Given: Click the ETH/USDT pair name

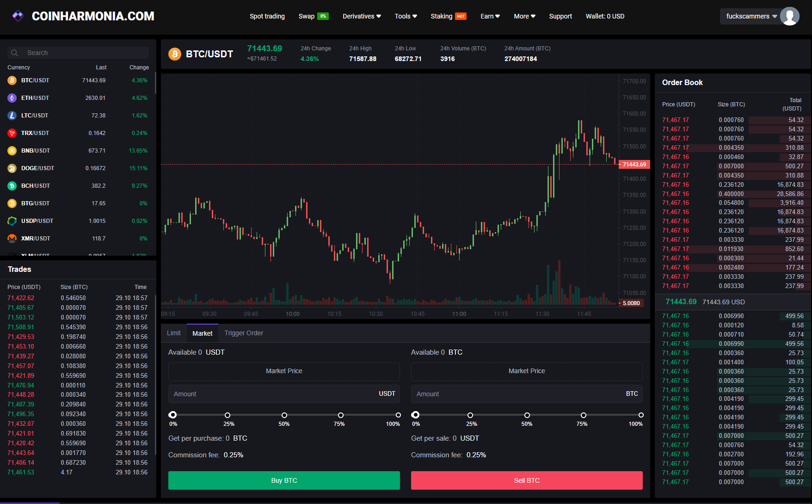Looking at the screenshot, I should click(x=35, y=98).
